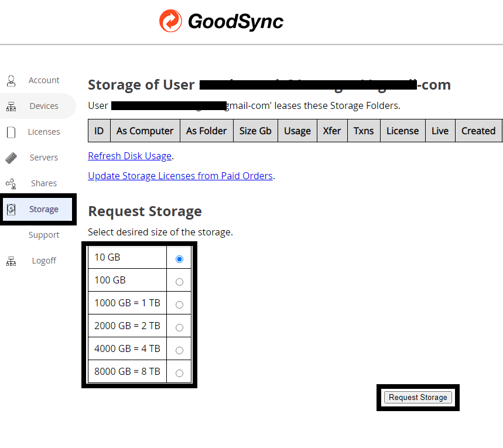Click the GoodSync logo icon
The width and height of the screenshot is (503, 448).
tap(170, 21)
